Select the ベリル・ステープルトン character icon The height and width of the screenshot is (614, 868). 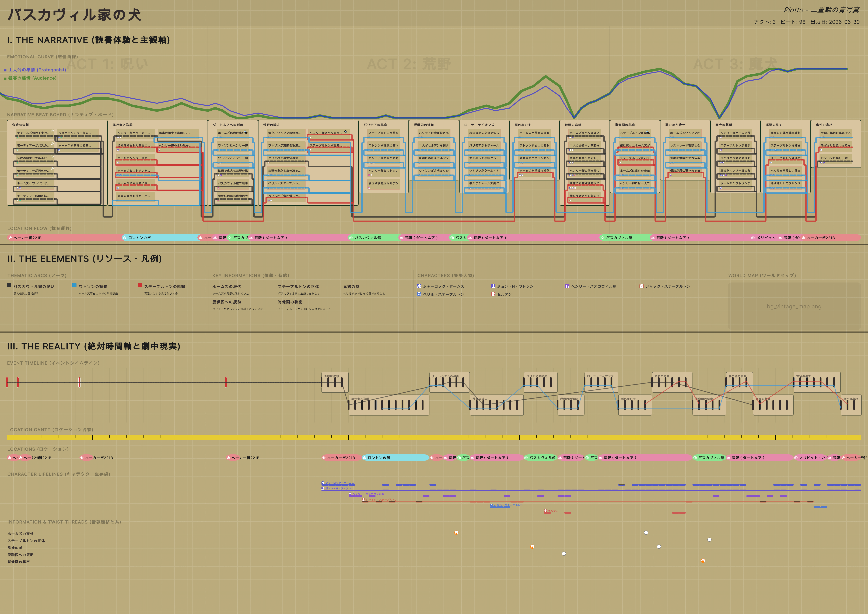point(419,294)
